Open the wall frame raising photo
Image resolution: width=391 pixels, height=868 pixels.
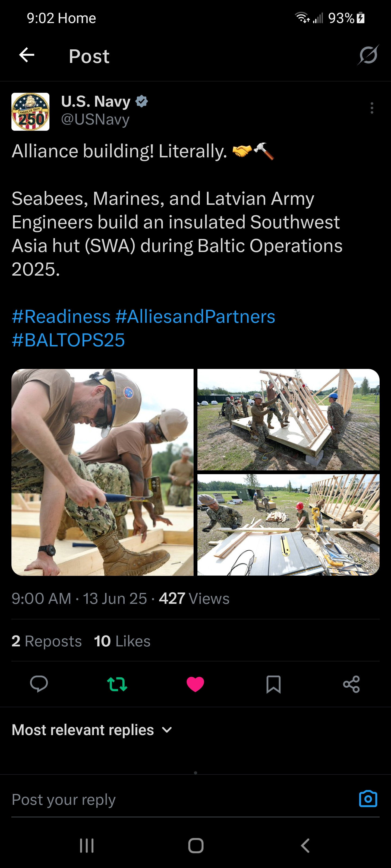pos(288,420)
